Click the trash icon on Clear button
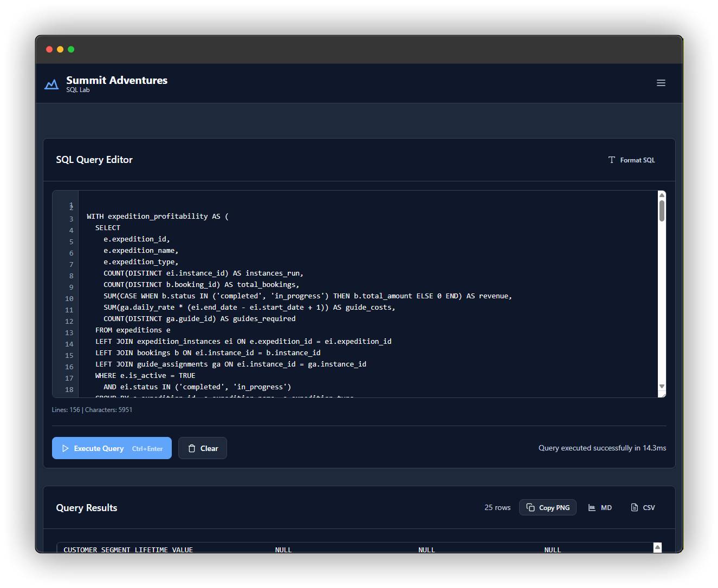 click(x=192, y=448)
